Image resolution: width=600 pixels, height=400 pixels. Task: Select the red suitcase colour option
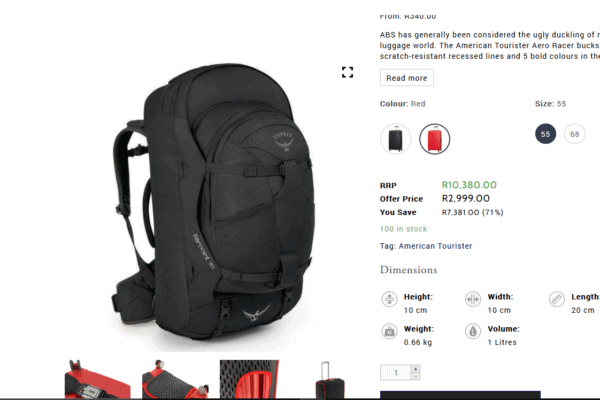click(x=434, y=139)
